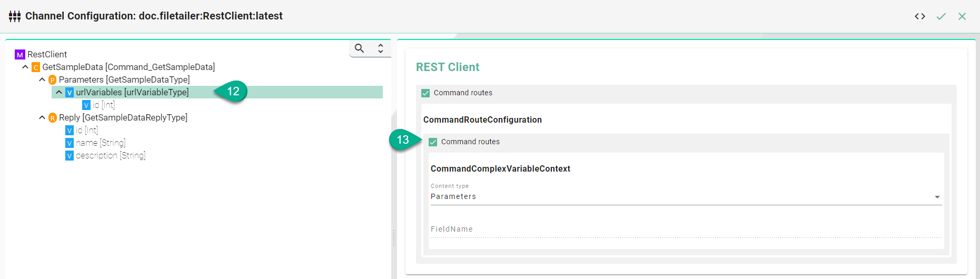The image size is (980, 279).
Task: Select the description [String] tree item
Action: (110, 156)
